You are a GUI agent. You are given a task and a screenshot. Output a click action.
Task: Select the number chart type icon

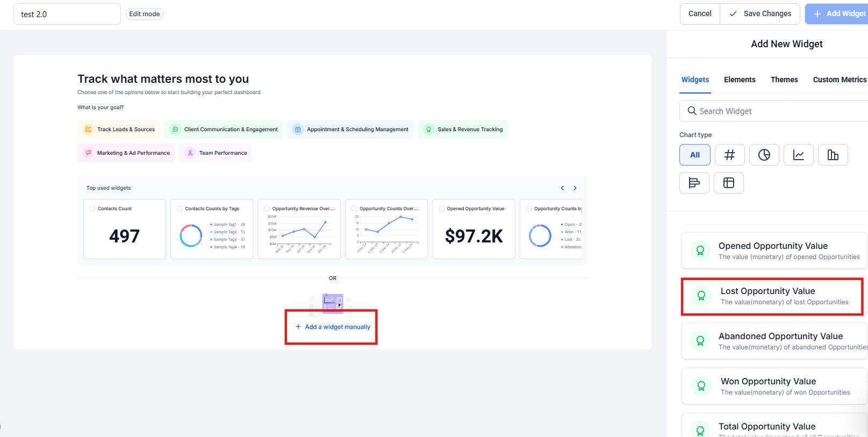click(x=729, y=155)
